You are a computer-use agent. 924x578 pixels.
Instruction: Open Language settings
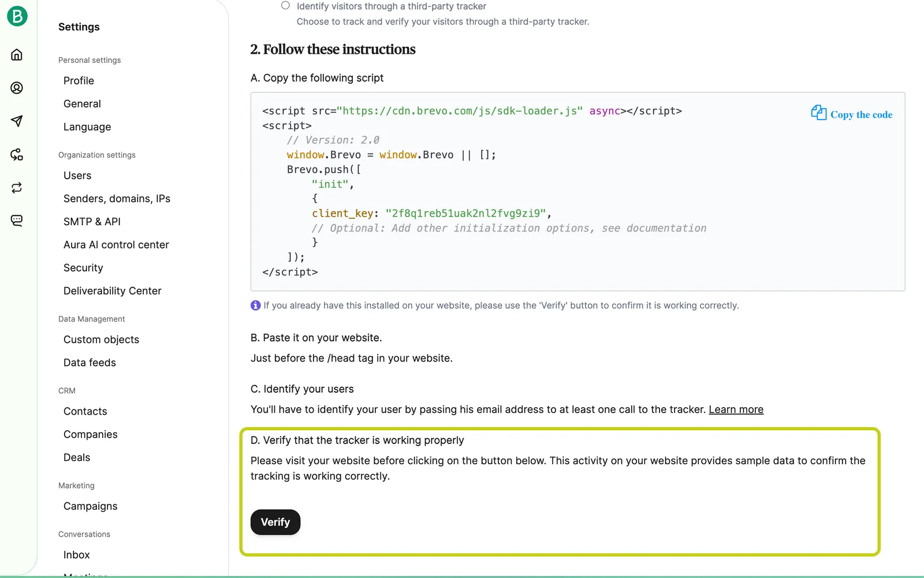pyautogui.click(x=87, y=127)
